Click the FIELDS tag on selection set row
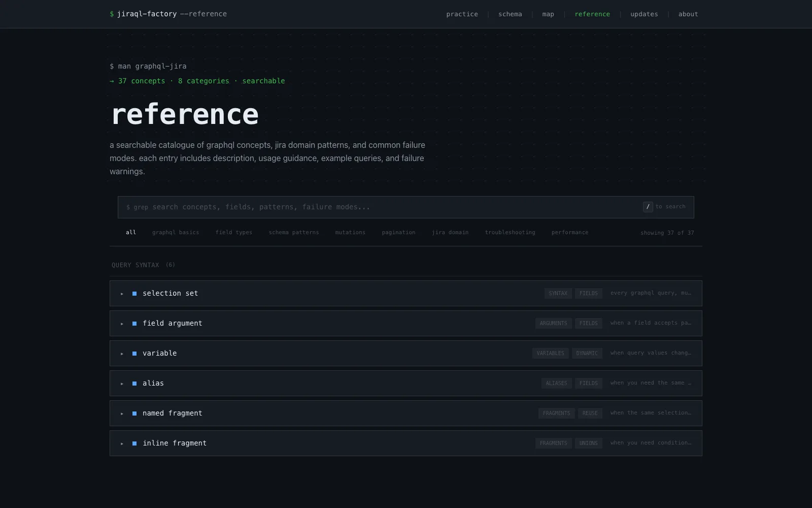This screenshot has height=508, width=812. click(x=589, y=293)
